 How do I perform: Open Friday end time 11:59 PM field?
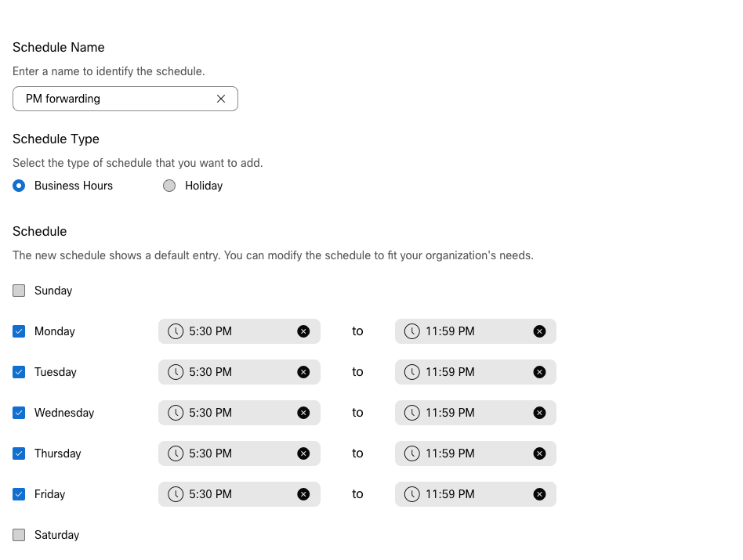[x=475, y=494]
